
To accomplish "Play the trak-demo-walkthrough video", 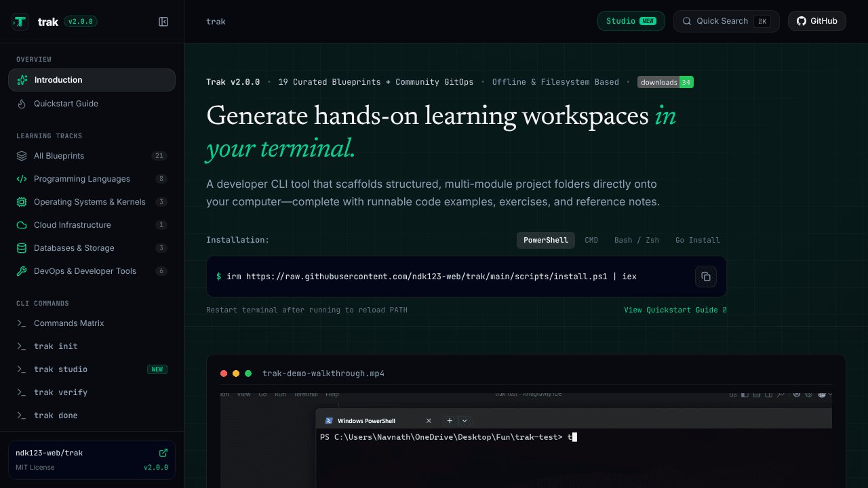I will tap(526, 439).
